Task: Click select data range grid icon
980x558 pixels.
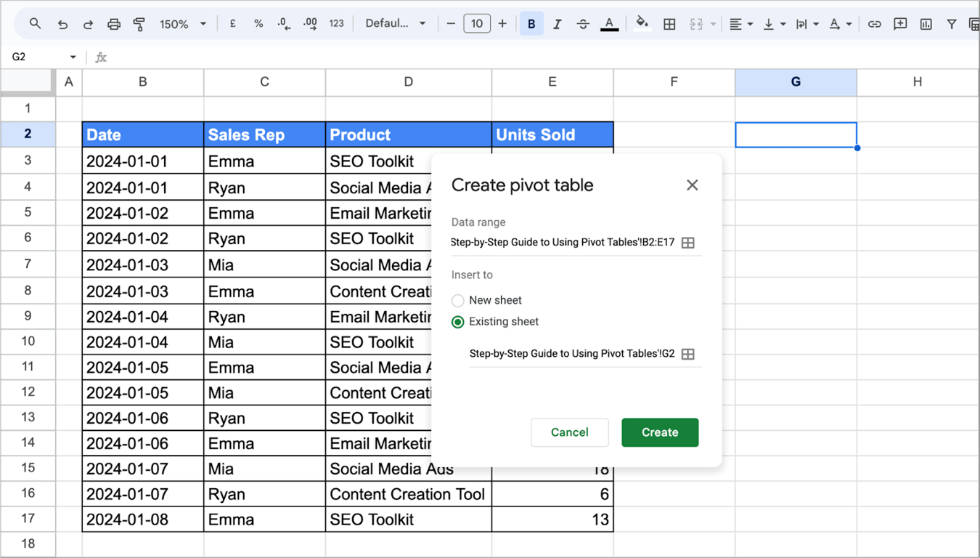Action: point(688,243)
